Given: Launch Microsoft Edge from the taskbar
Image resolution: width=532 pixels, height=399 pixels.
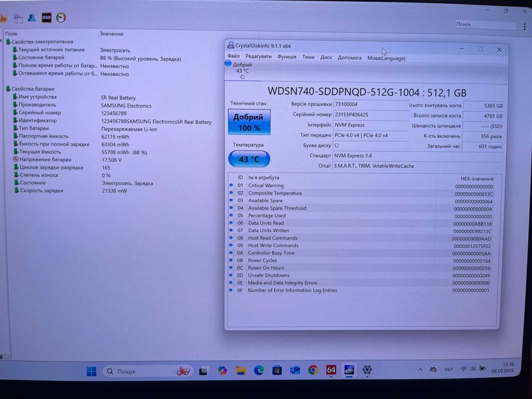Looking at the screenshot, I should (x=259, y=370).
